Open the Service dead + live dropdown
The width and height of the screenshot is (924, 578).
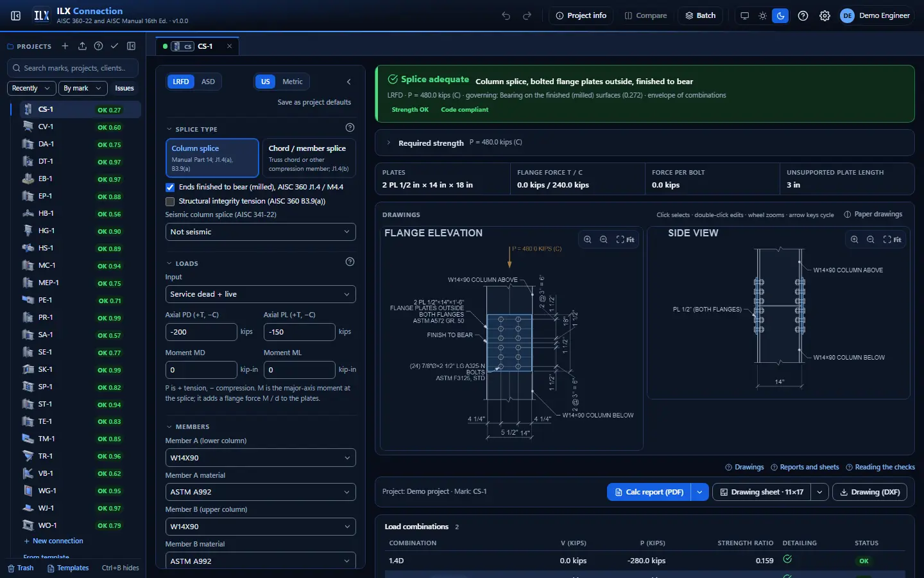click(261, 294)
